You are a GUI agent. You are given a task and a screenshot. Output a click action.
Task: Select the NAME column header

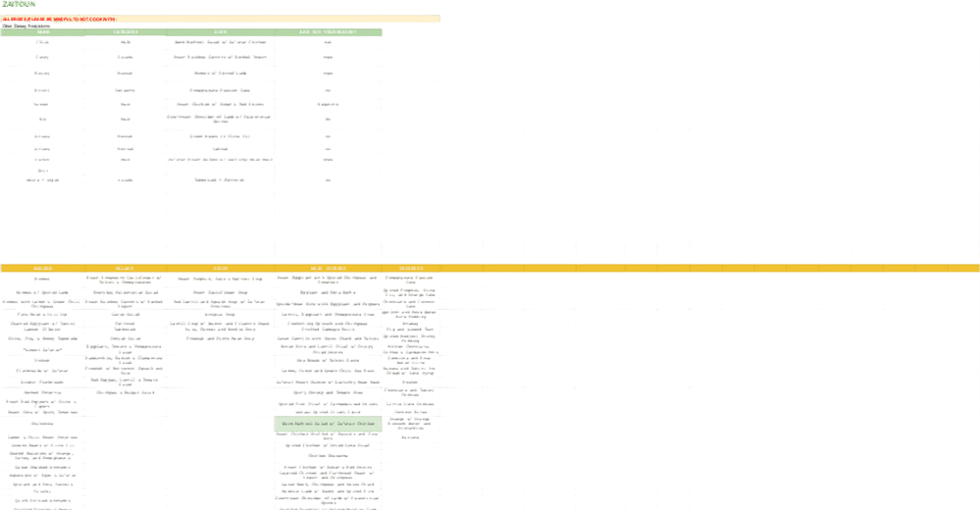[x=43, y=31]
